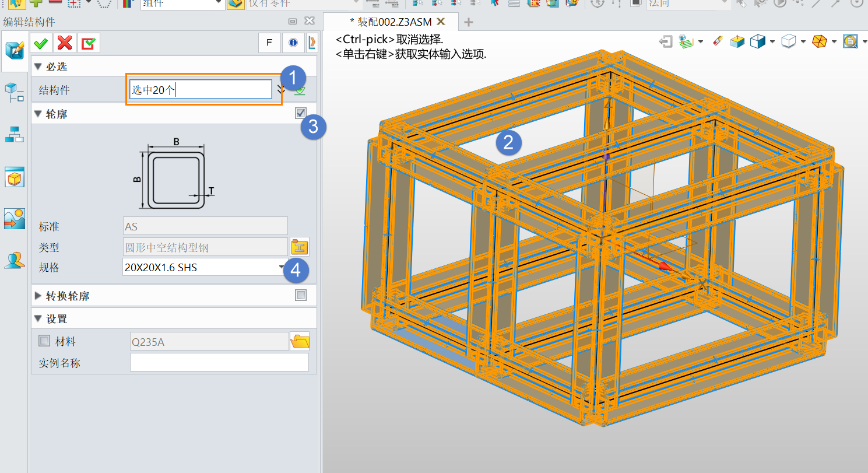Click the orange polygon mesh icon
The width and height of the screenshot is (868, 473).
click(820, 41)
